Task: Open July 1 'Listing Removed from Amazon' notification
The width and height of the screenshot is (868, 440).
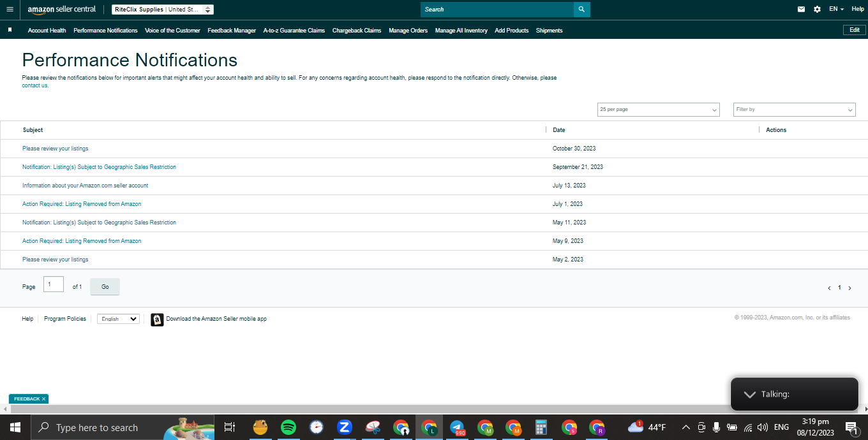Action: (x=82, y=204)
